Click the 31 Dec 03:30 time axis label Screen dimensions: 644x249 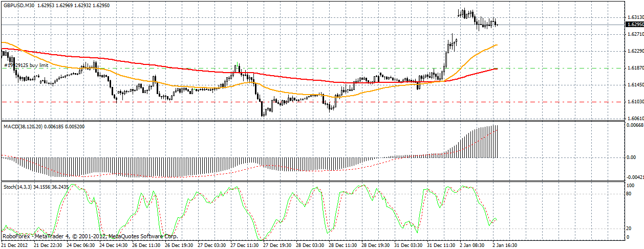(x=410, y=245)
